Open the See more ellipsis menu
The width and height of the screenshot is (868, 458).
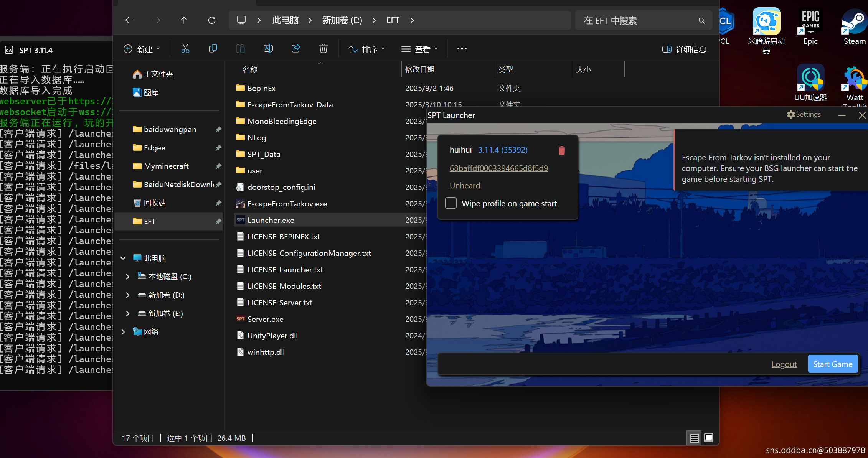point(462,49)
